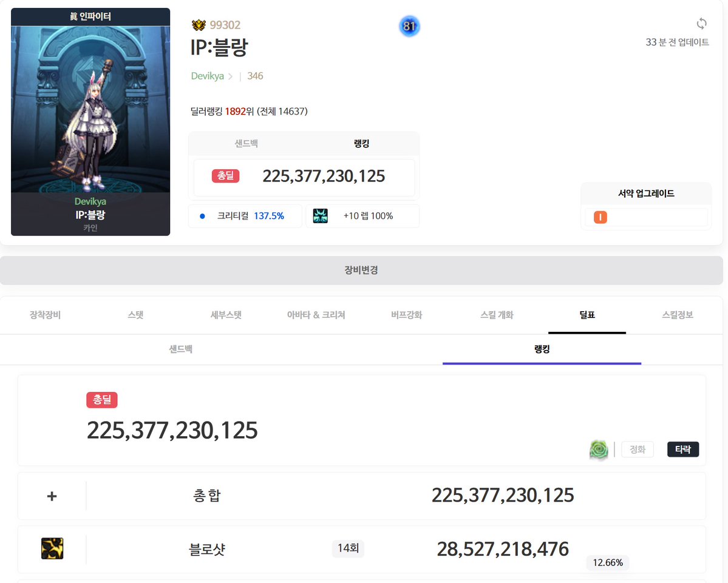Click the red 총딜 badge in lower panel
Screen dimensions: 728x583
(x=101, y=400)
